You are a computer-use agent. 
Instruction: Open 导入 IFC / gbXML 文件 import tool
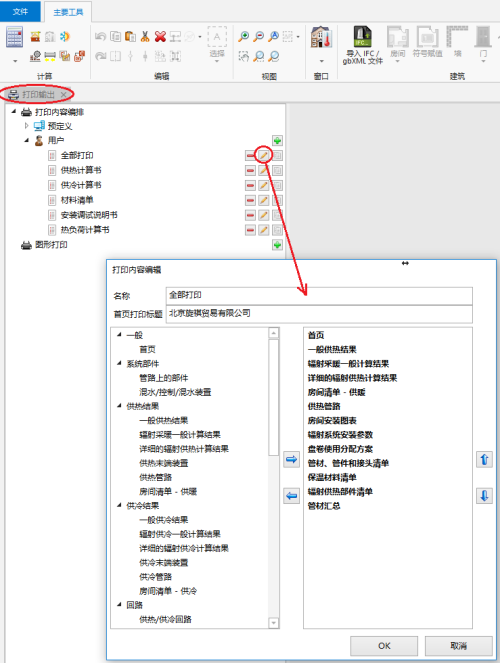pyautogui.click(x=363, y=45)
